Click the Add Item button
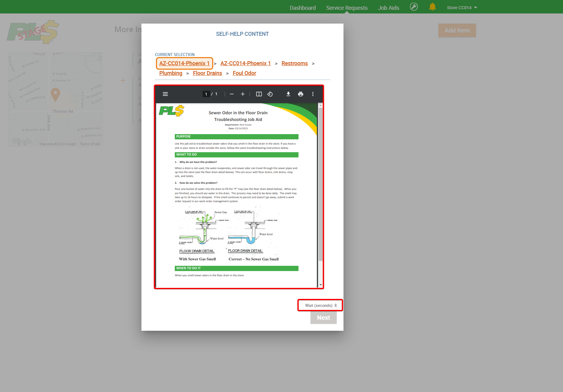This screenshot has height=392, width=563. click(x=457, y=30)
